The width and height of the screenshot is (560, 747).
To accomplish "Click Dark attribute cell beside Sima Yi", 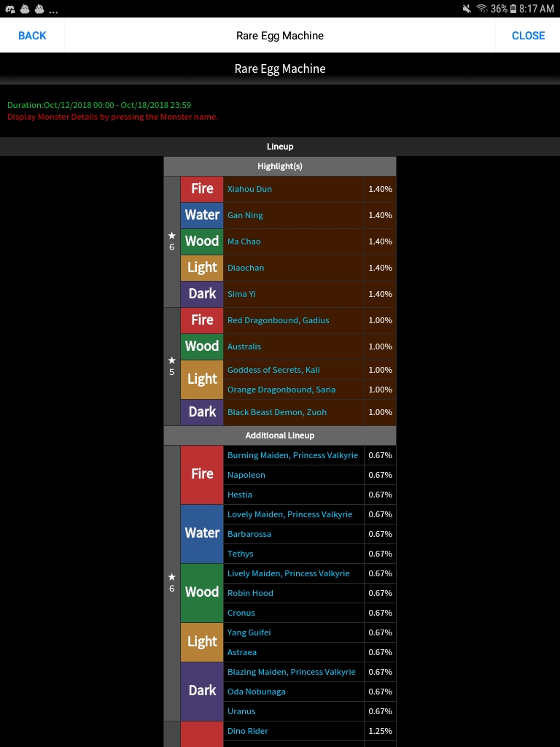I will point(202,294).
